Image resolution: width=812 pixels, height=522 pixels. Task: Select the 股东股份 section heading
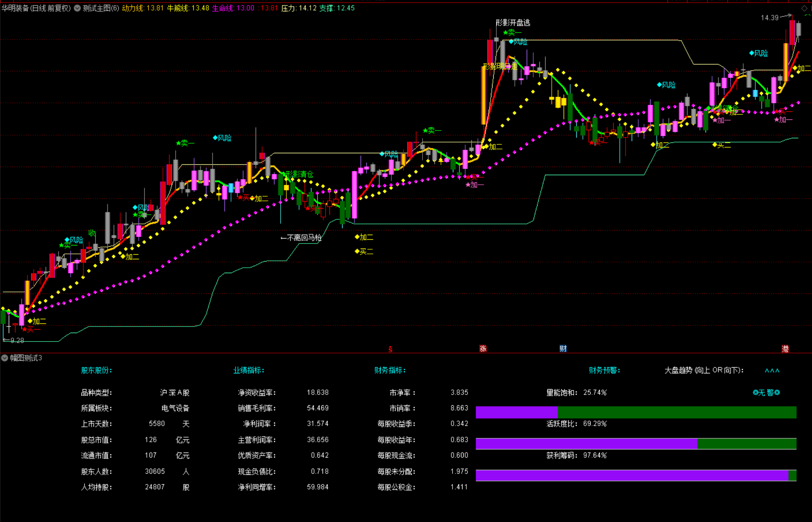tap(97, 370)
